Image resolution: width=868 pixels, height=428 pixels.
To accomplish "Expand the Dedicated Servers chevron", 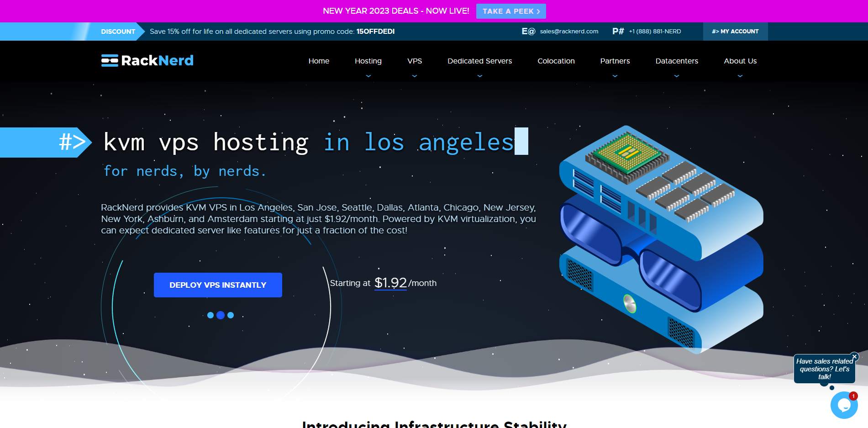I will 480,76.
